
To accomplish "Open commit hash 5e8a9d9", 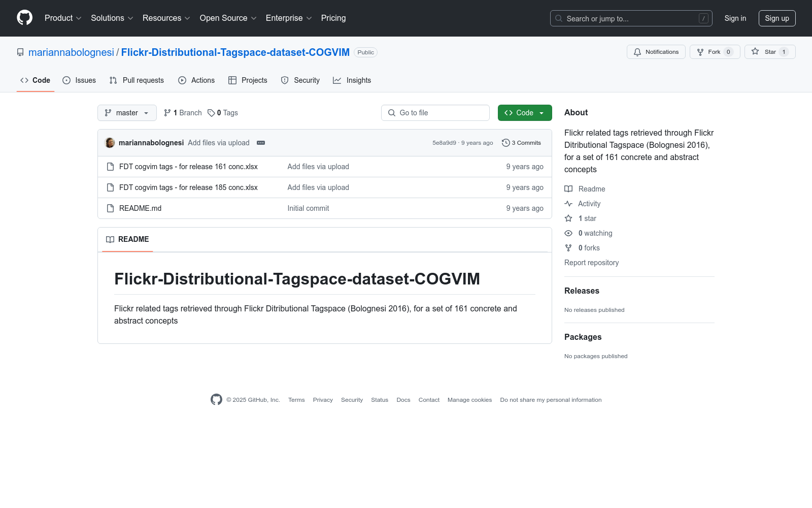I will (x=444, y=143).
